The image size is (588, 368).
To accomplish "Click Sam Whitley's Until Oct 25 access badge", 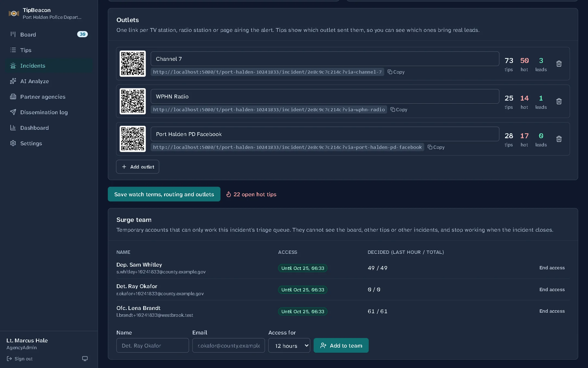I will (x=303, y=268).
